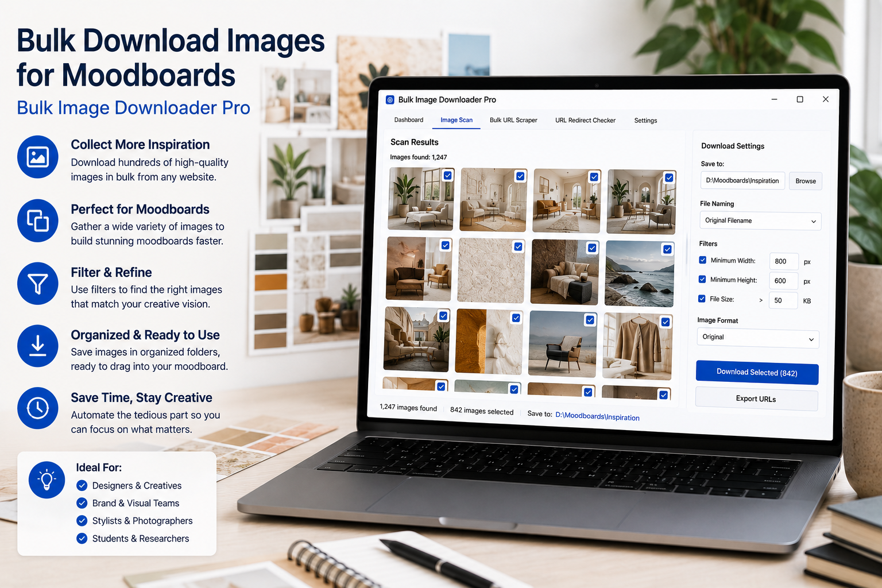Click the check icon beside Stylists & Photographers
Viewport: 882px width, 588px height.
pos(82,521)
